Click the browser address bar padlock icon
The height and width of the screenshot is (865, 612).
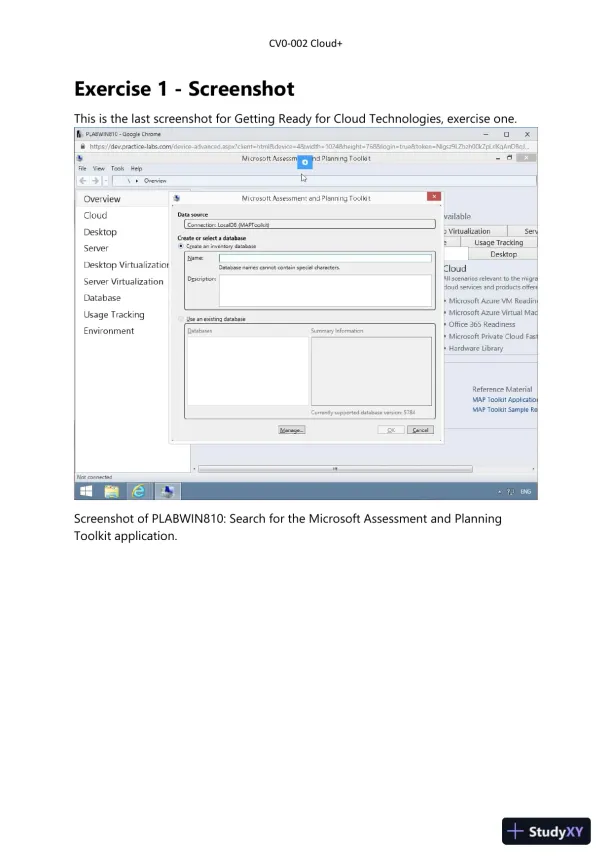click(82, 146)
